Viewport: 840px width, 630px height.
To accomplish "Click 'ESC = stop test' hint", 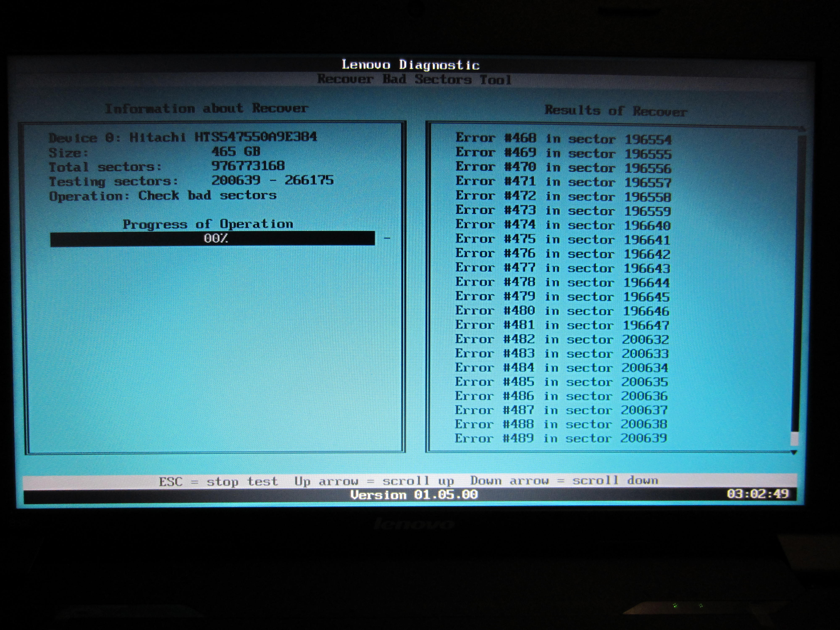I will [218, 482].
